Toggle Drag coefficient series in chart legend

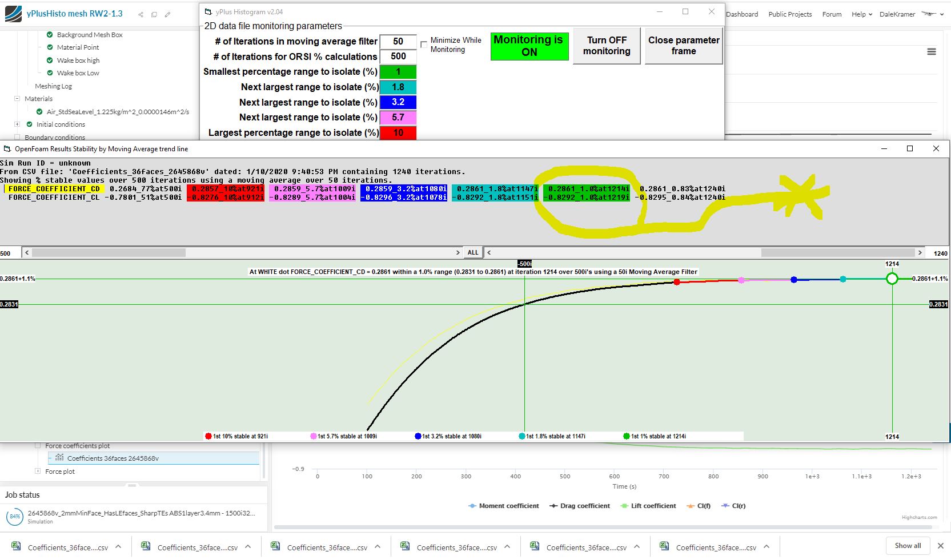point(579,506)
